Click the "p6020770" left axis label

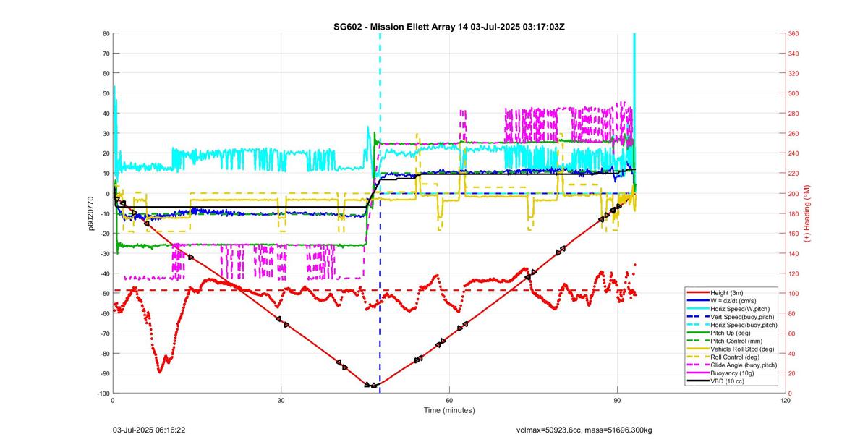pyautogui.click(x=92, y=213)
